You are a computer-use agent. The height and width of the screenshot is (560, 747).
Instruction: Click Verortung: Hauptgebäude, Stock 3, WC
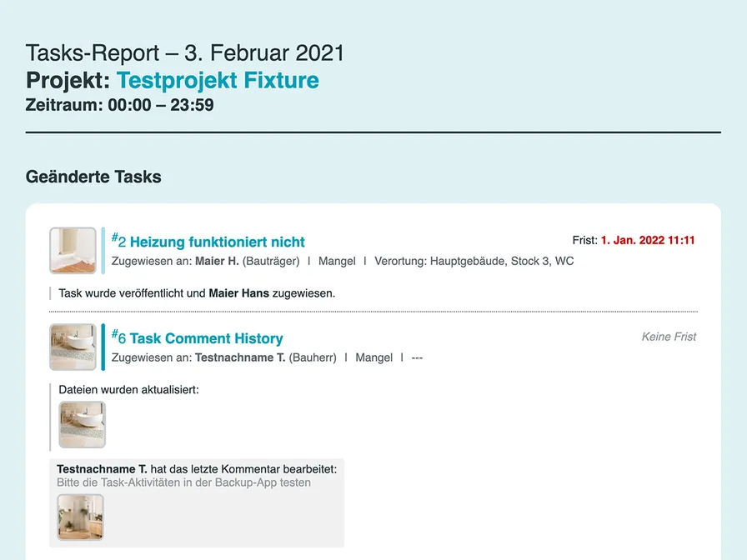[474, 261]
